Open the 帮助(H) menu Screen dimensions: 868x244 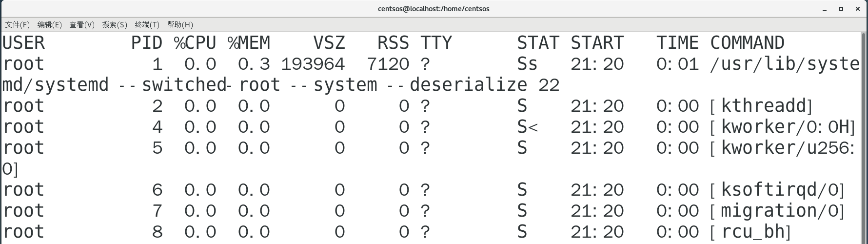point(180,25)
